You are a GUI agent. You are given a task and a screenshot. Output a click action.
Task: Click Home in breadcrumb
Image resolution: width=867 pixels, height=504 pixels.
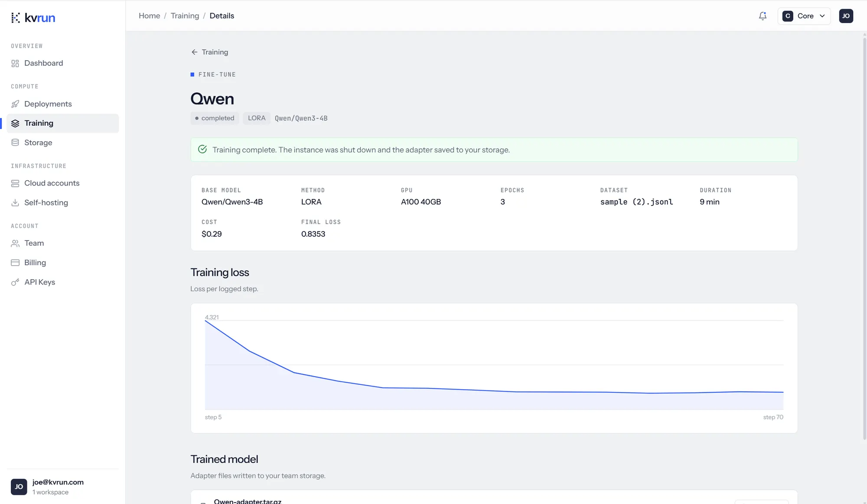pyautogui.click(x=149, y=16)
